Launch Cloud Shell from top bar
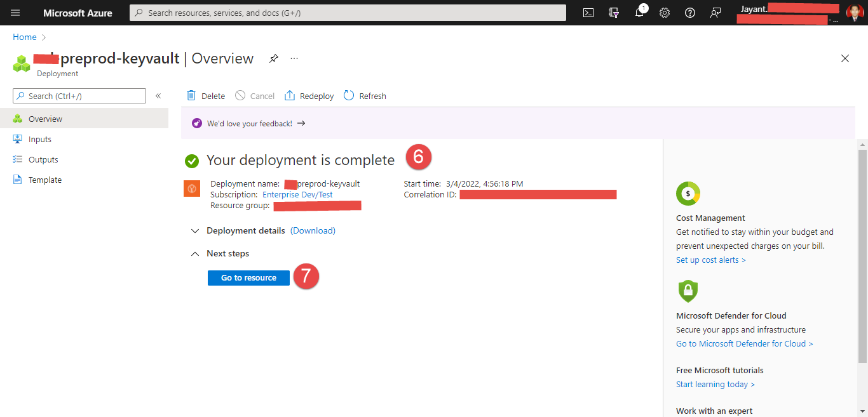 [x=588, y=13]
